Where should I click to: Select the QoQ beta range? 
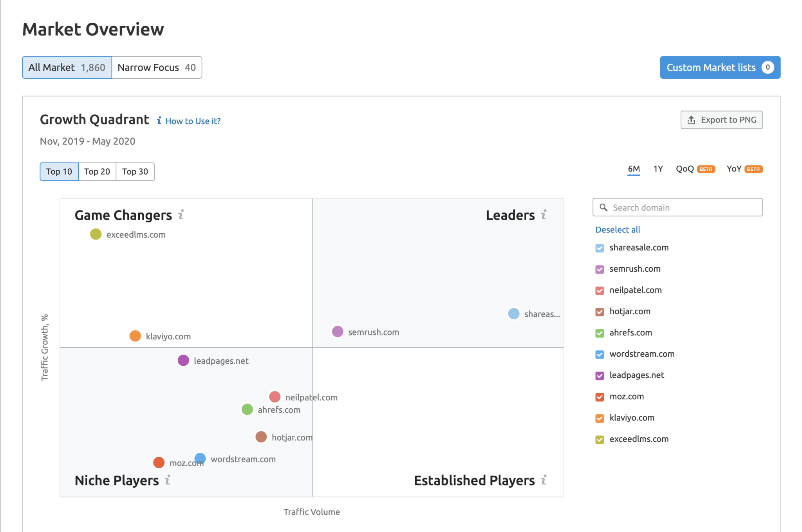695,169
